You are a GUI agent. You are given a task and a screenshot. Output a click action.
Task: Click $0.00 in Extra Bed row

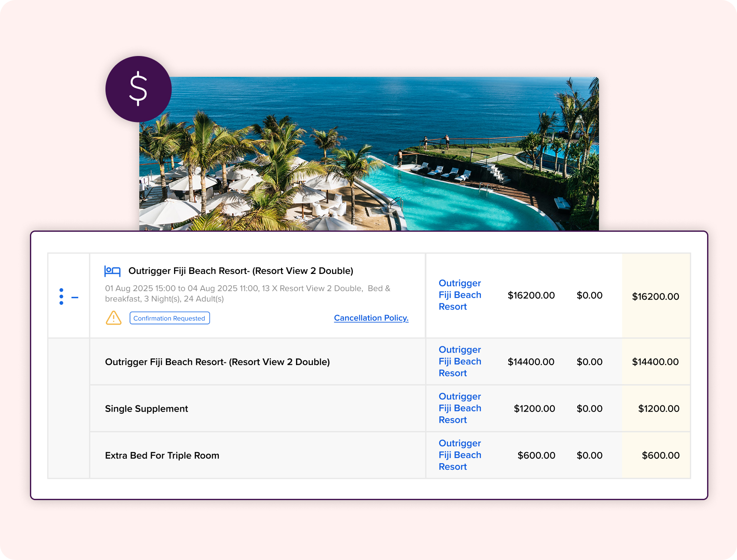[x=589, y=455]
